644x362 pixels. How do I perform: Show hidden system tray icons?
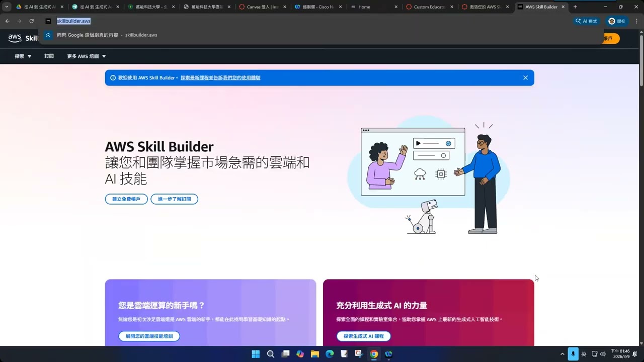(x=562, y=354)
